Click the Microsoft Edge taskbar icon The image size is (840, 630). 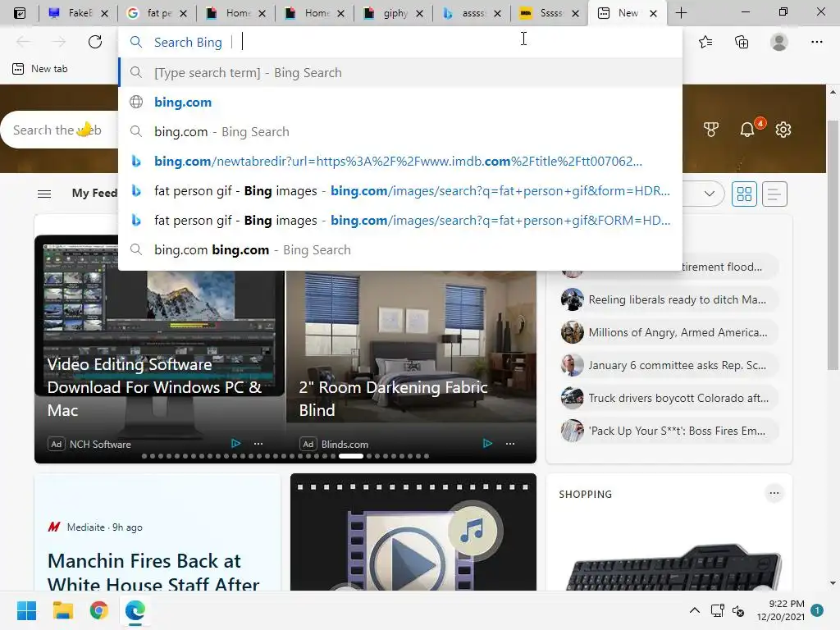point(135,610)
